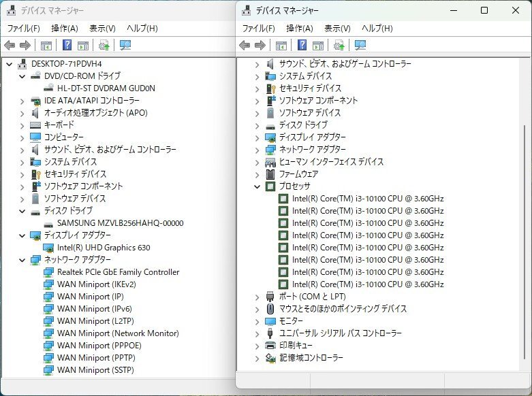The width and height of the screenshot is (532, 396).
Task: Select WAN Miniport (Network Monitor) entry
Action: (118, 333)
